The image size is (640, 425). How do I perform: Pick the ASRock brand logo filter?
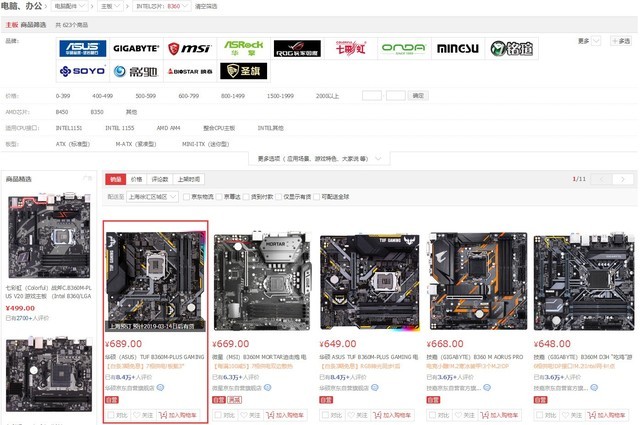(x=243, y=48)
